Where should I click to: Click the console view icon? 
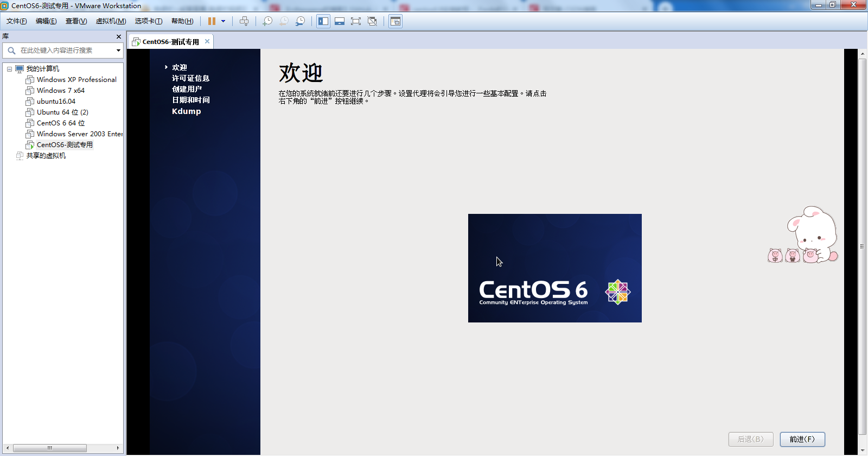click(x=395, y=21)
